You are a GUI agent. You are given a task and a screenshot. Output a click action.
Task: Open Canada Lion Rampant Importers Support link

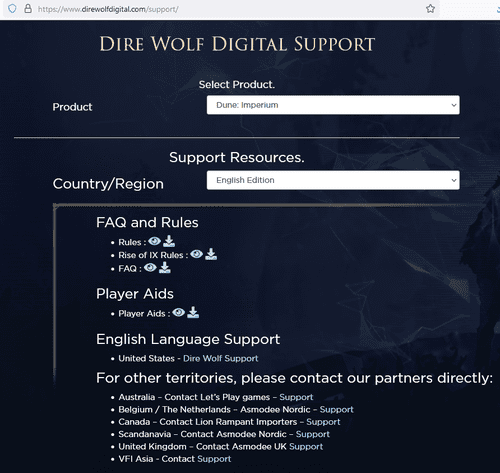tap(323, 422)
